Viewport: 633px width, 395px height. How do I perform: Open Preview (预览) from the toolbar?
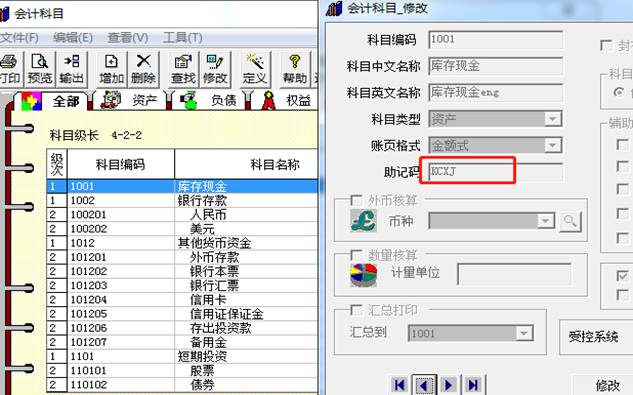(x=40, y=69)
